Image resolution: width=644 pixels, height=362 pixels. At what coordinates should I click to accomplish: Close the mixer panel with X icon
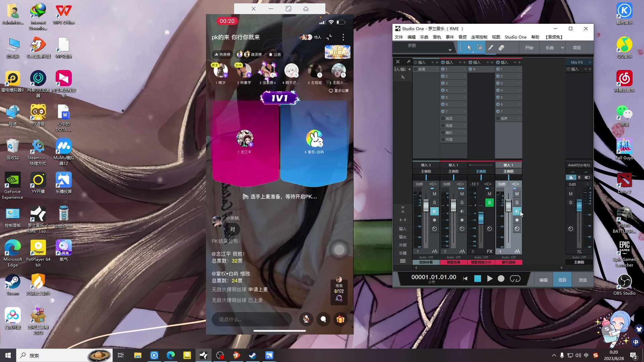[398, 62]
